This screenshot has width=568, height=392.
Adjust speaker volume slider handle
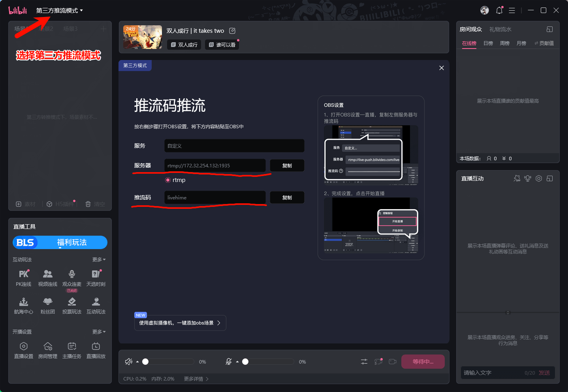pyautogui.click(x=145, y=362)
